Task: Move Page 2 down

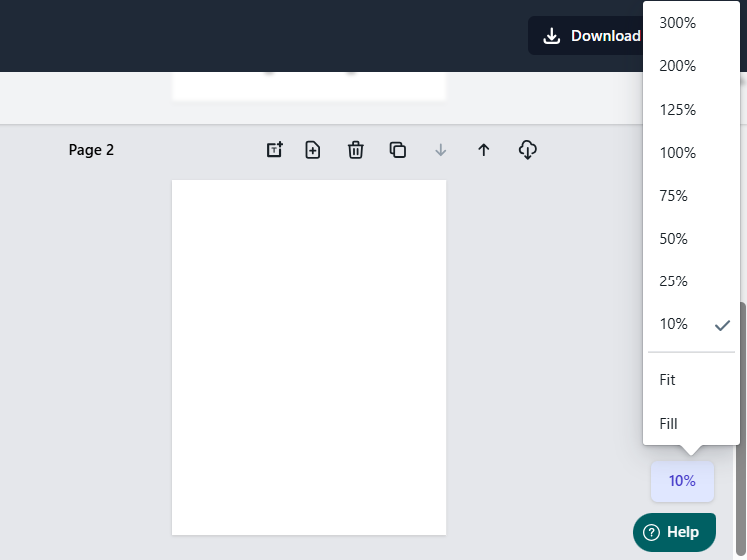Action: [441, 150]
